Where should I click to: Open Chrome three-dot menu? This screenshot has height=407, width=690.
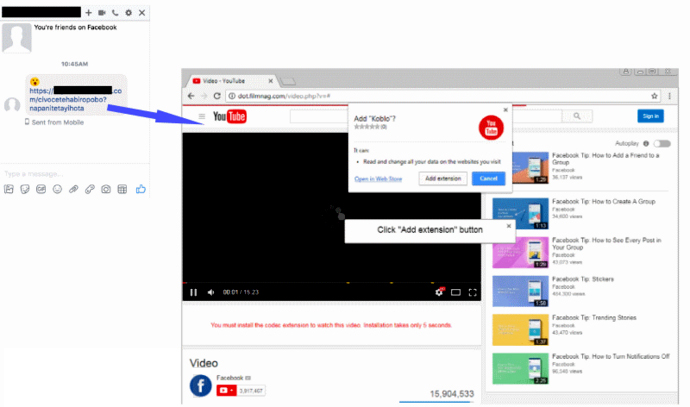[669, 96]
